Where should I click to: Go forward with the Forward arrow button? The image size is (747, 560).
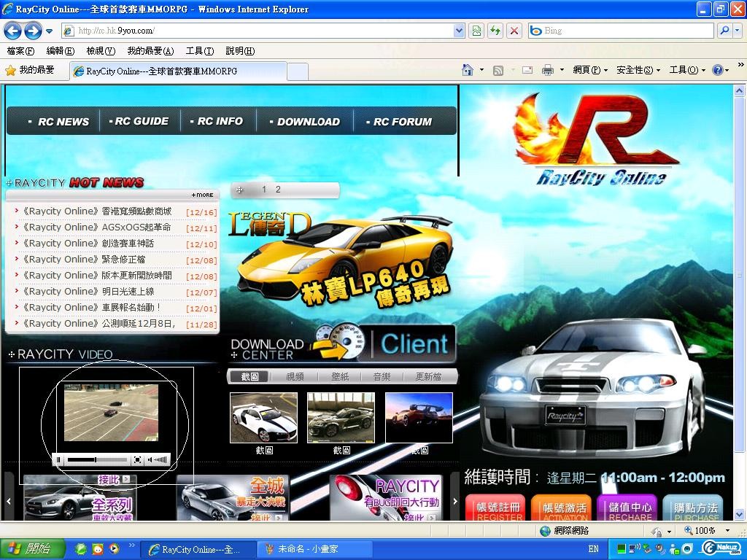pos(33,31)
